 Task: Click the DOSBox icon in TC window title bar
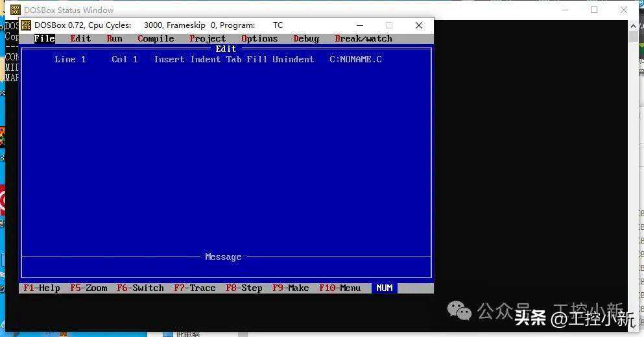tap(26, 25)
